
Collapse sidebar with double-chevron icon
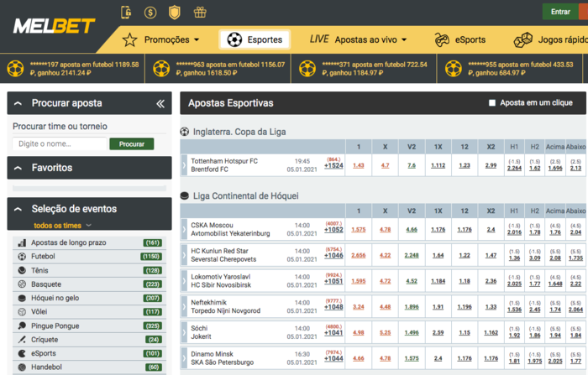tap(160, 103)
